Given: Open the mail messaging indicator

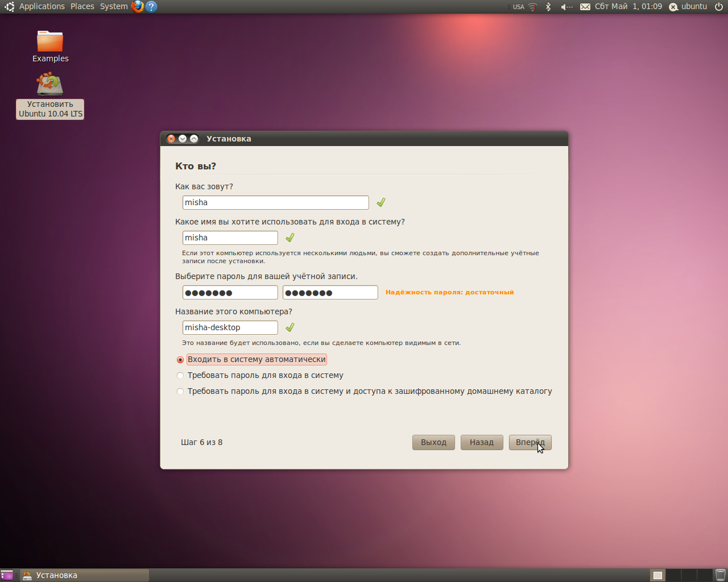Looking at the screenshot, I should 585,7.
